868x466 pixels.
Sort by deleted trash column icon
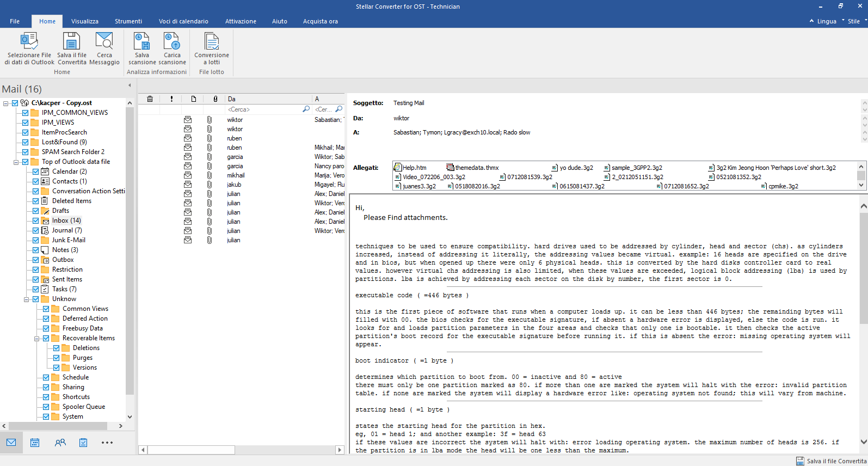150,99
